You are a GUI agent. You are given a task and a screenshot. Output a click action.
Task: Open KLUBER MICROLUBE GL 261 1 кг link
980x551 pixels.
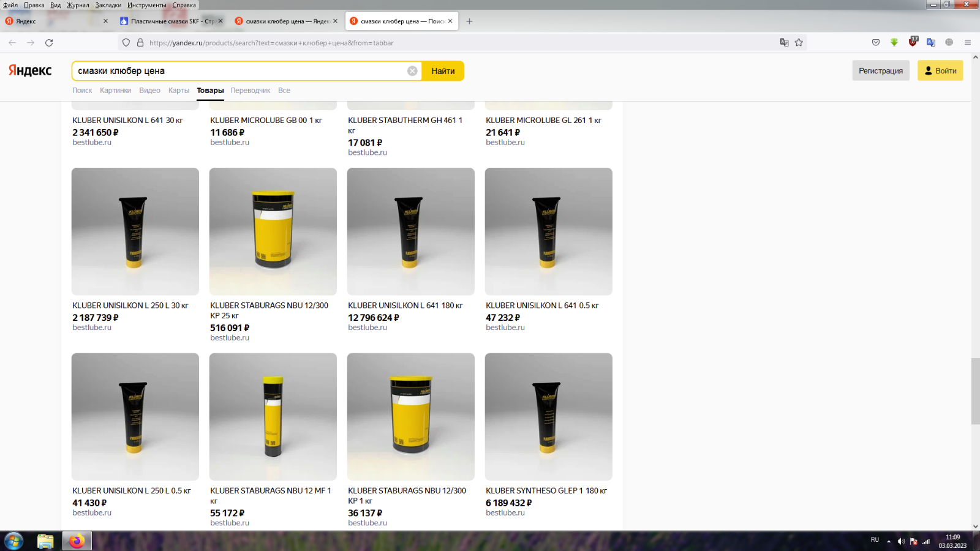click(543, 121)
